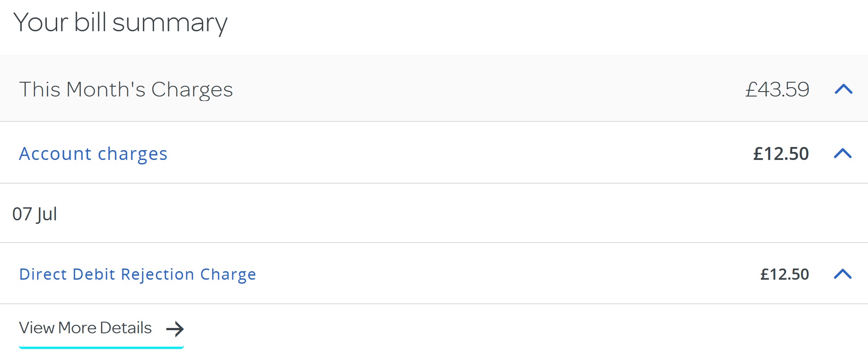Click the word summary in the page heading
The height and width of the screenshot is (361, 868).
coord(170,23)
